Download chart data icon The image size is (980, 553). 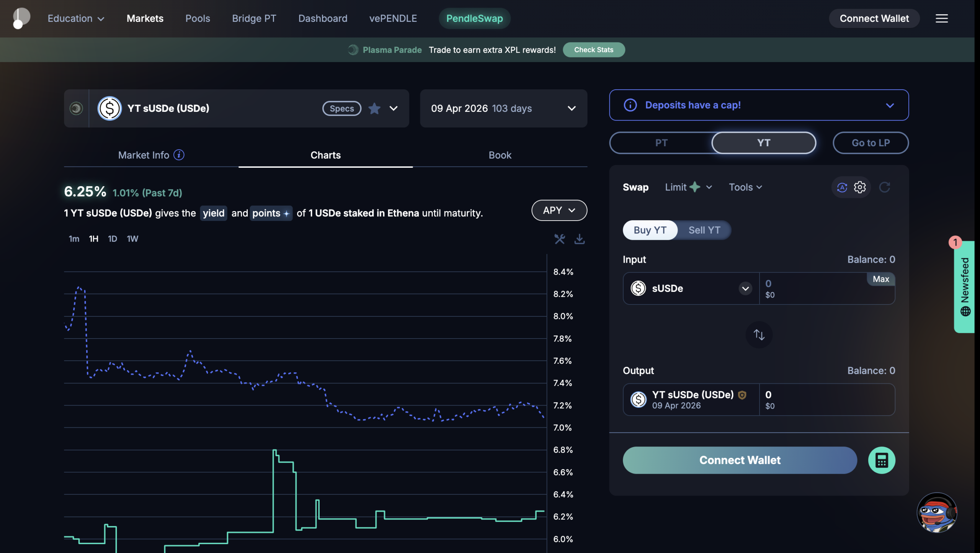click(x=579, y=239)
